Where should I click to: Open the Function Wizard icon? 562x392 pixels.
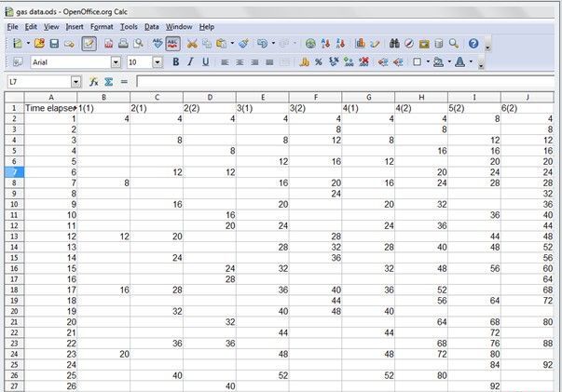click(x=94, y=82)
